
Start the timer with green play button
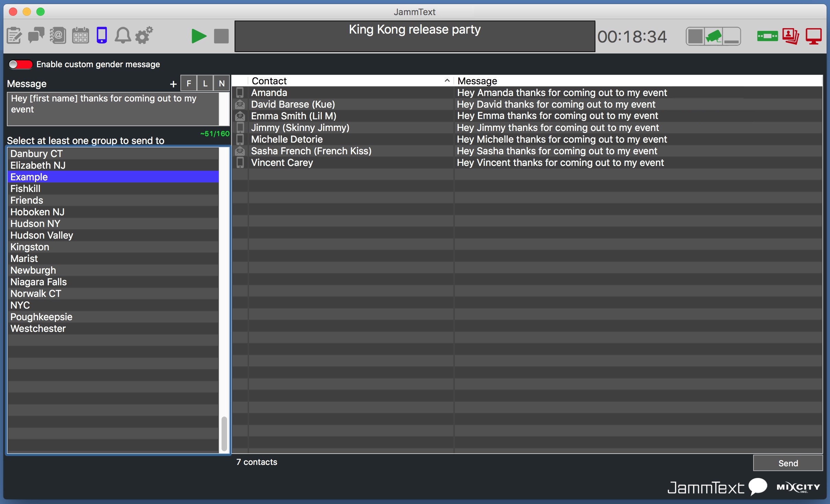pos(199,36)
